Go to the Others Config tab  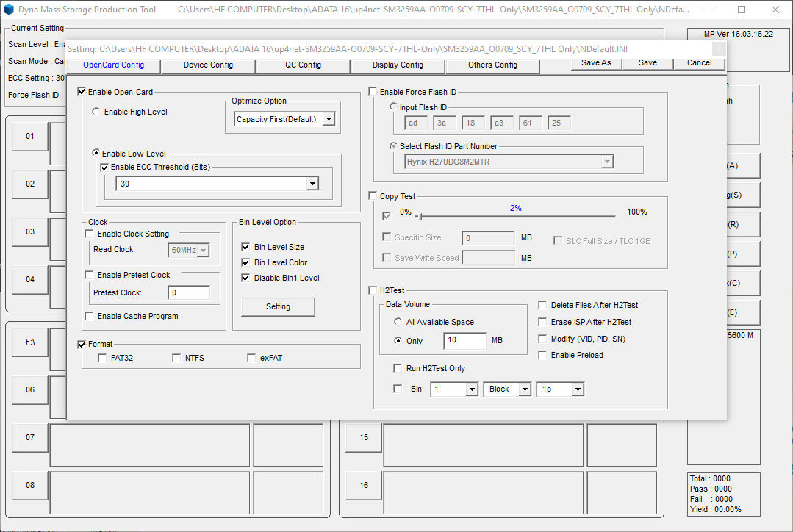pyautogui.click(x=492, y=65)
